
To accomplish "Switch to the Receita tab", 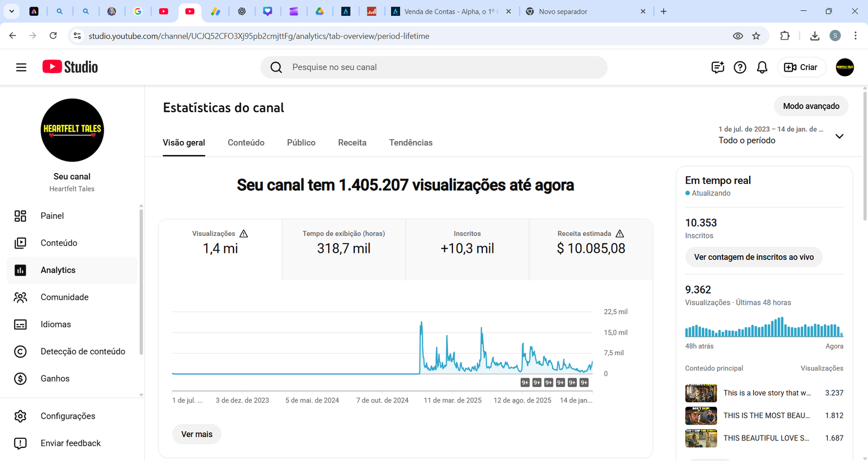I will pyautogui.click(x=352, y=143).
